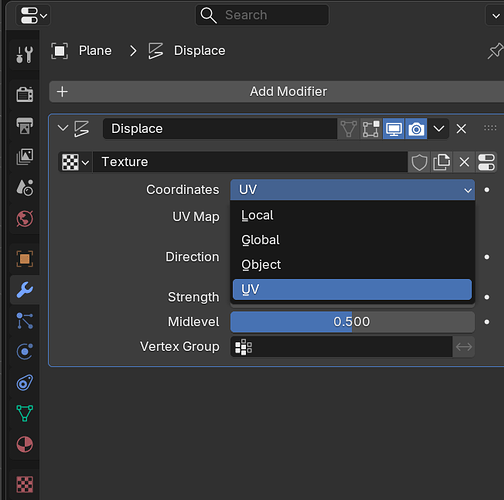The width and height of the screenshot is (504, 500).
Task: Select the UV coordinates option
Action: coord(353,289)
